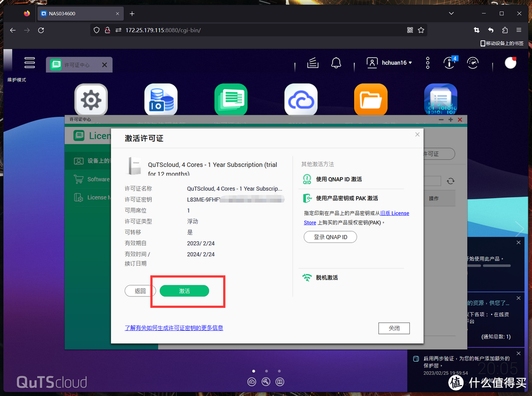Open Storage & Snapshots desktop icon
This screenshot has height=396, width=532.
coord(161,100)
